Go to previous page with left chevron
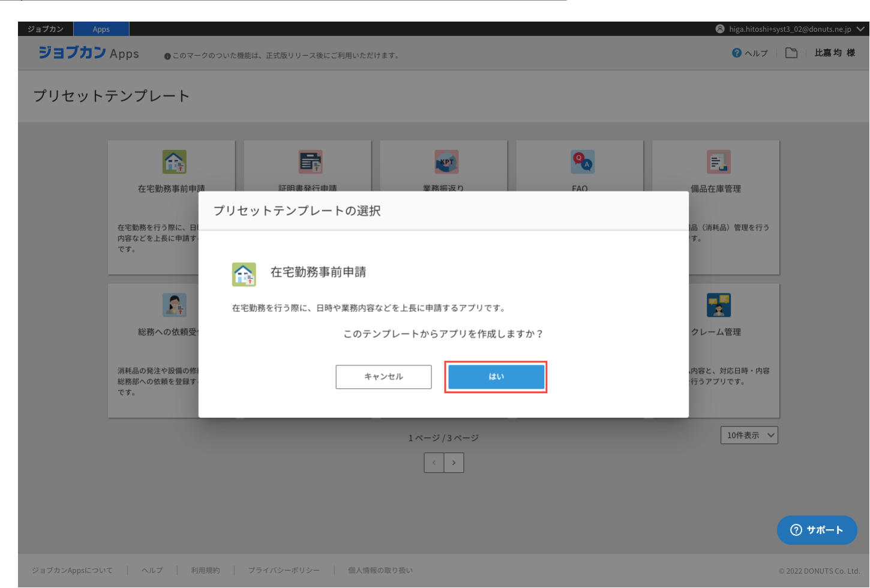This screenshot has height=588, width=870. (x=434, y=463)
